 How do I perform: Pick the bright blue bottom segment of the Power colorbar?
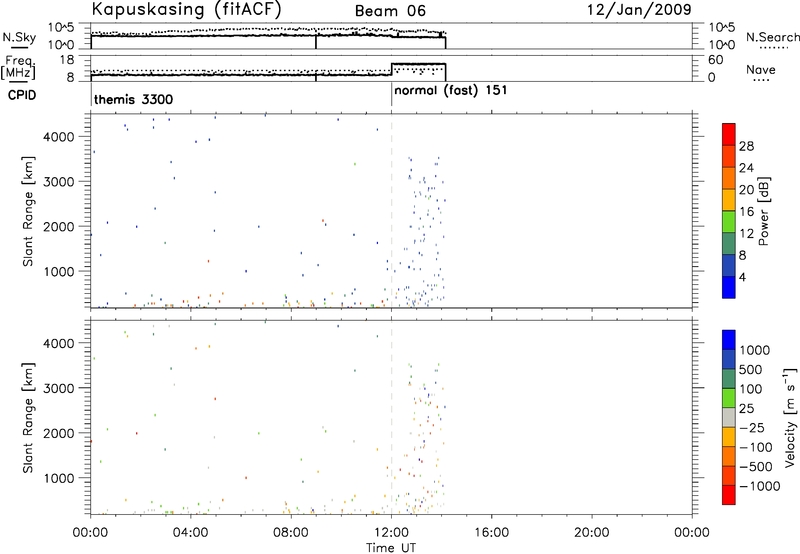[x=729, y=287]
